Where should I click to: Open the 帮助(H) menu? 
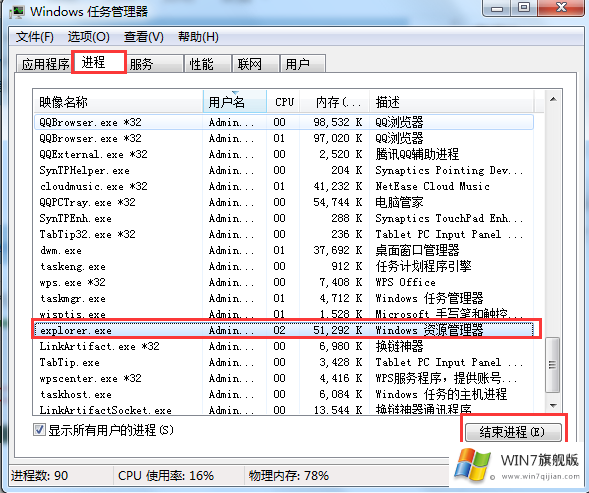pyautogui.click(x=198, y=37)
